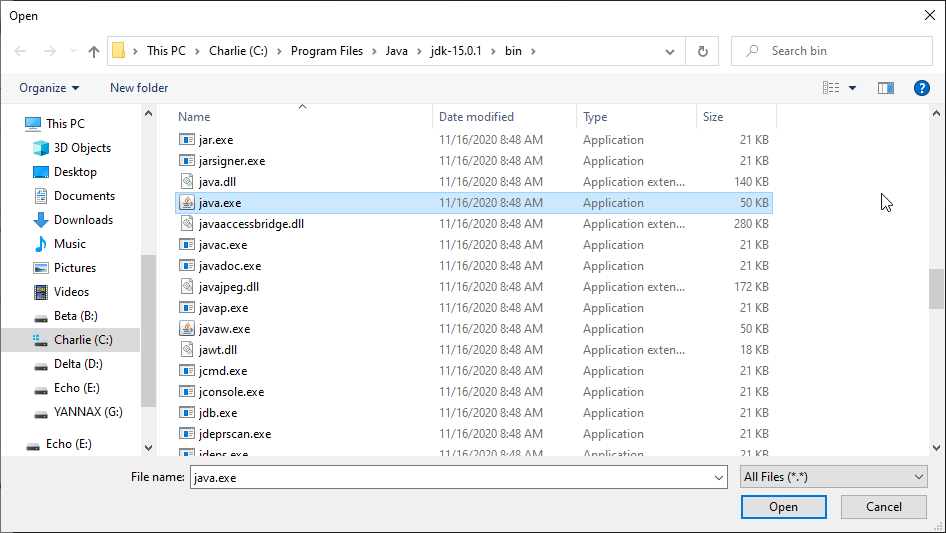This screenshot has width=946, height=533.
Task: Navigate to jdk-15.0.1 breadcrumb
Action: point(456,51)
